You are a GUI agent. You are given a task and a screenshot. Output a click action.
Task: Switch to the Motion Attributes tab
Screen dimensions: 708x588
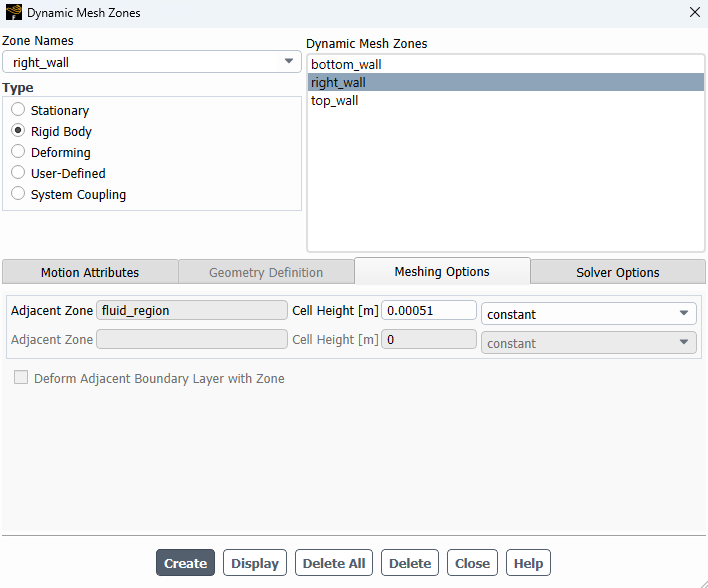tap(90, 272)
